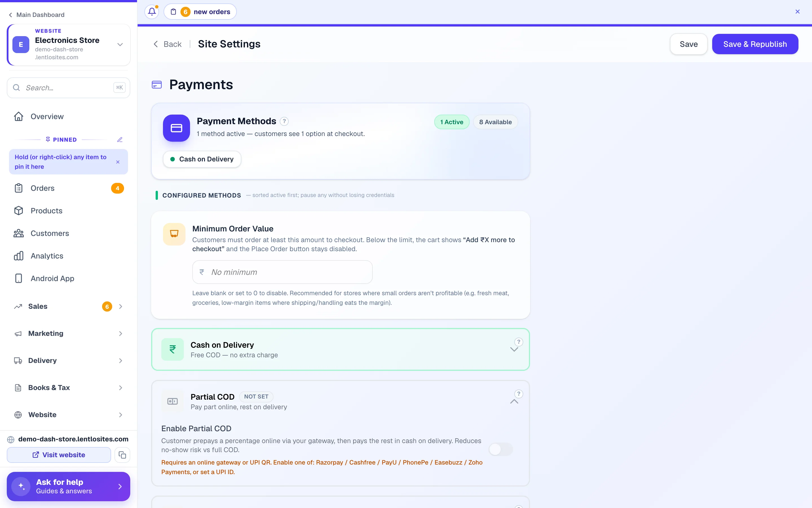Open the Ask for help panel
This screenshot has width=812, height=508.
[x=69, y=487]
